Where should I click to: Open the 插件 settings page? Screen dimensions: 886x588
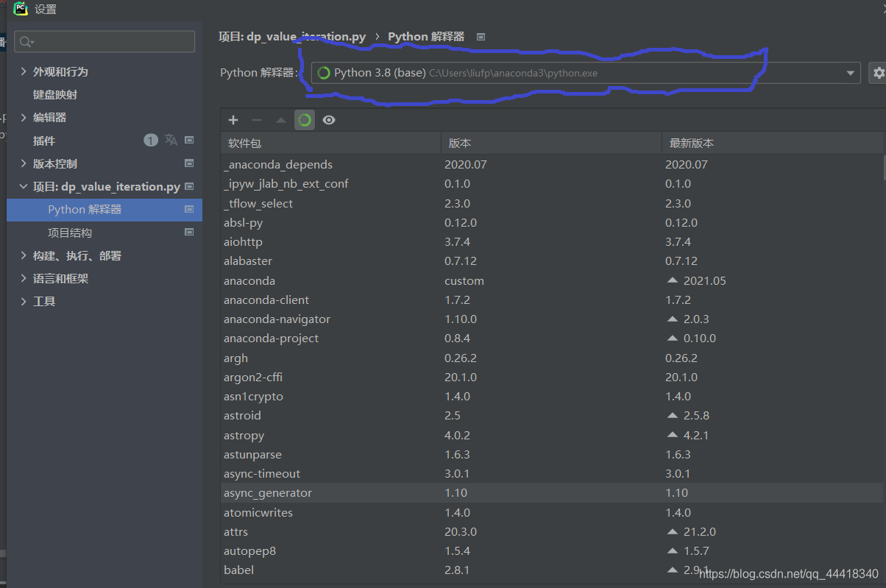44,141
